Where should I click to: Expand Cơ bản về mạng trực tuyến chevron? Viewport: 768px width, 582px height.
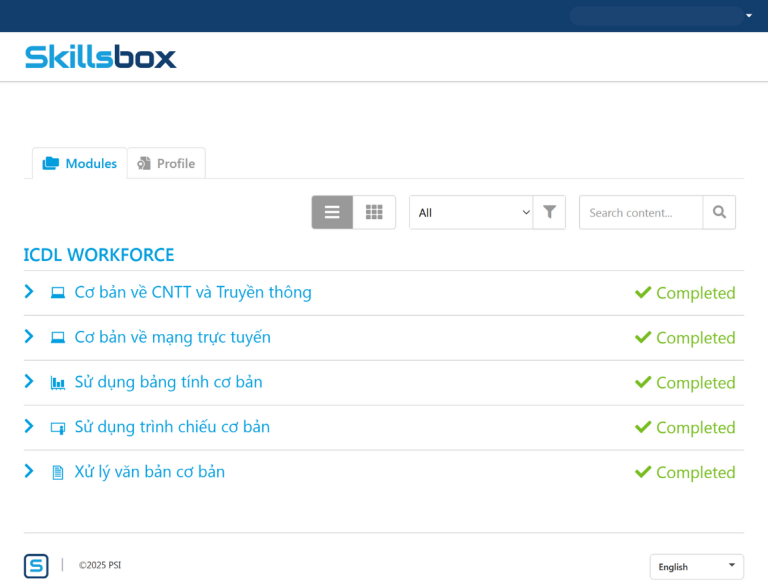[x=29, y=337]
